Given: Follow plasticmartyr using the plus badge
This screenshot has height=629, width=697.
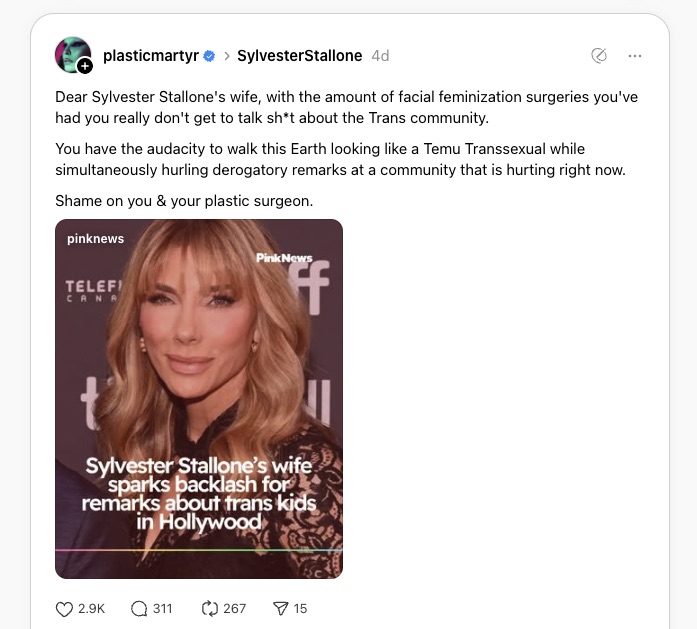Looking at the screenshot, I should tap(84, 67).
